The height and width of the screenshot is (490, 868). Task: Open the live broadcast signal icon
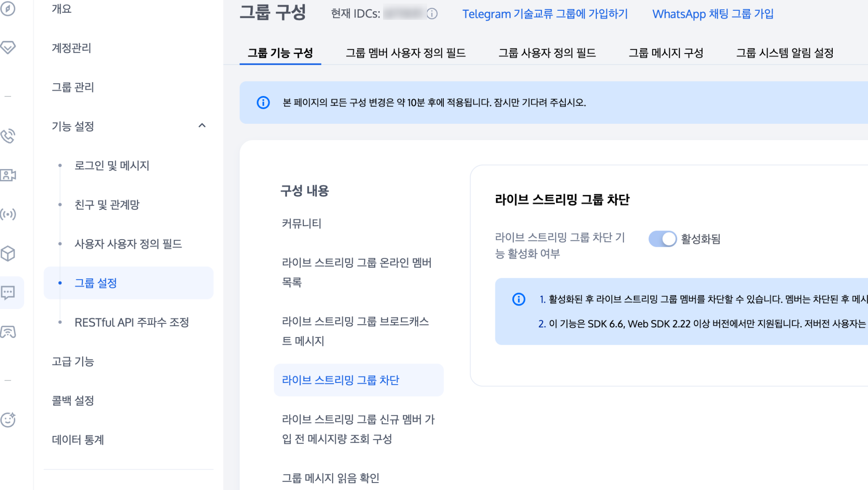(8, 214)
